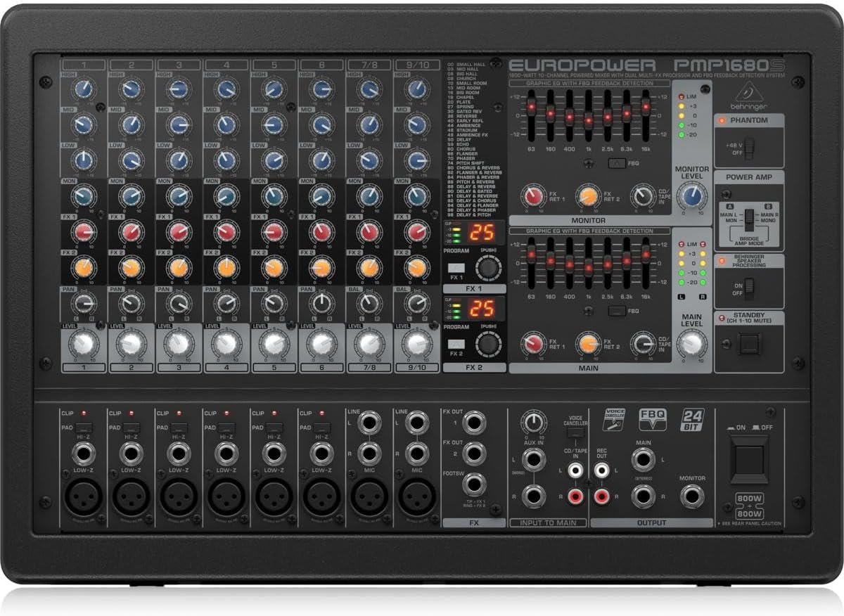This screenshot has width=844, height=616.
Task: Click the MONITOR LEVEL knob
Action: coord(691,198)
